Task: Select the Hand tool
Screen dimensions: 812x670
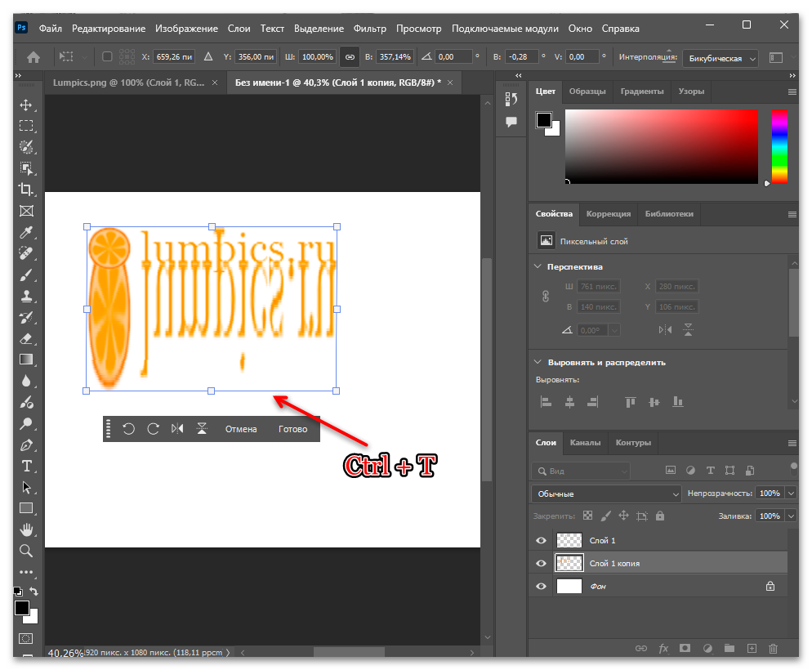Action: [x=26, y=529]
